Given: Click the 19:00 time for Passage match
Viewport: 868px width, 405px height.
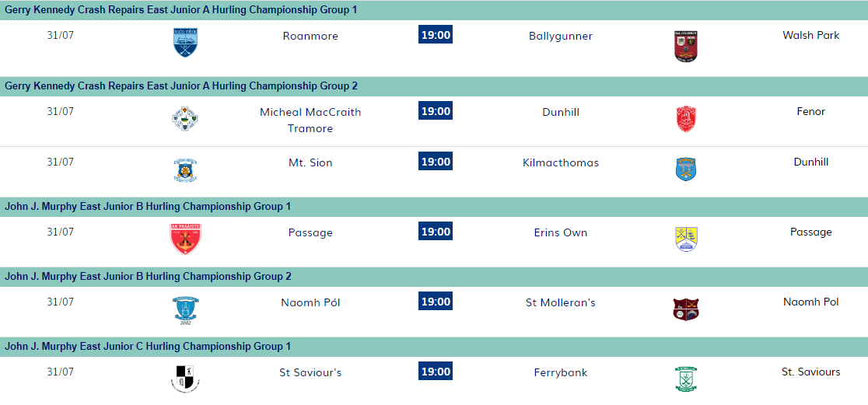Looking at the screenshot, I should coord(436,232).
